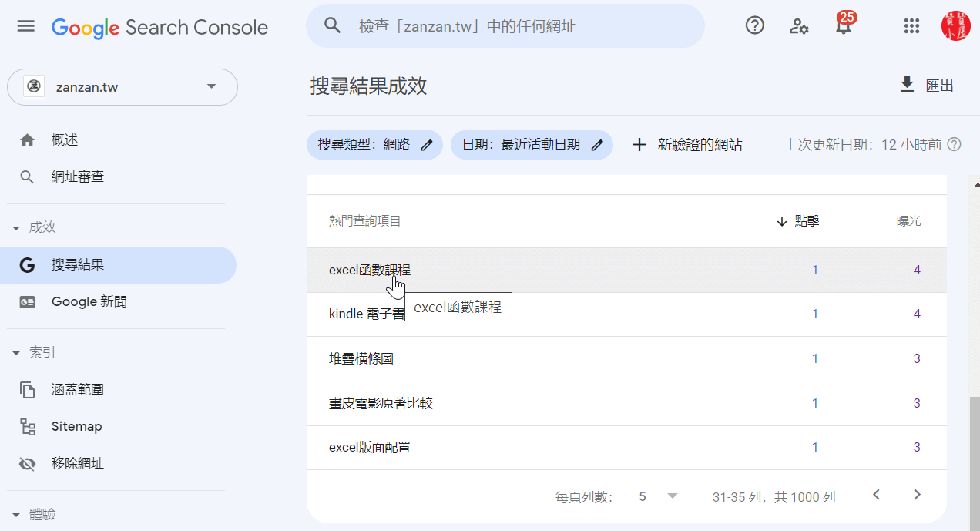Viewport: 980px width, 531px height.
Task: Click pencil icon on 日期 chip
Action: (596, 145)
